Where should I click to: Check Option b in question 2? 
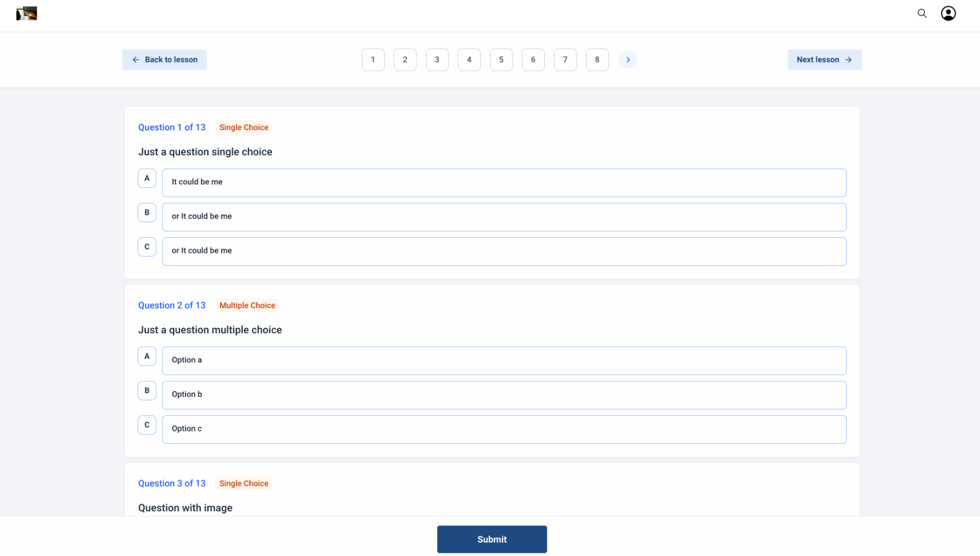point(504,395)
